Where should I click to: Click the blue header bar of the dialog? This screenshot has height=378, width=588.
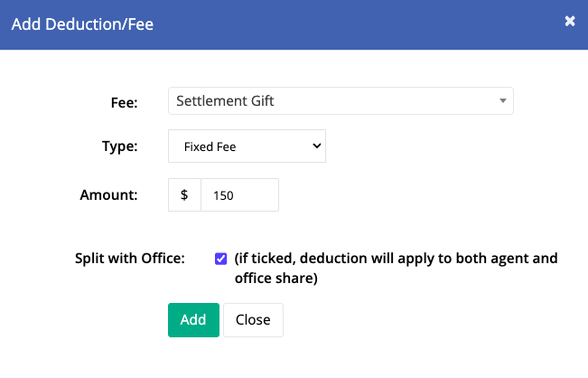[294, 24]
